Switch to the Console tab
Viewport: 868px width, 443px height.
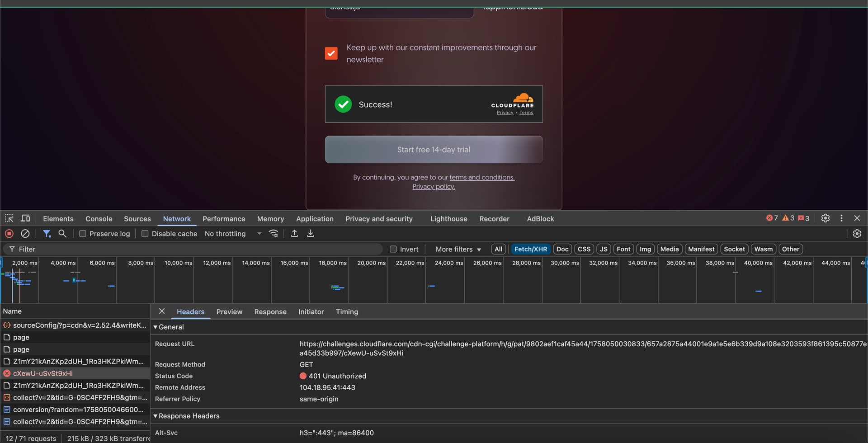(99, 219)
